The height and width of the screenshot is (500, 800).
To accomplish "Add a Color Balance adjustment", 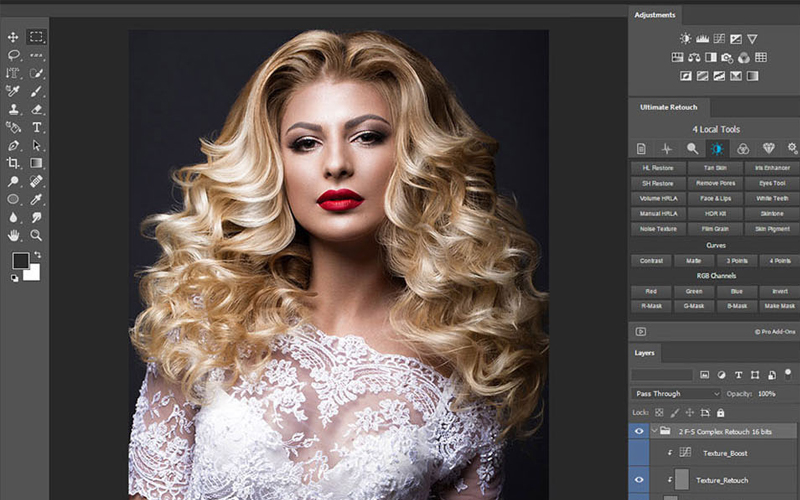I will (x=694, y=57).
